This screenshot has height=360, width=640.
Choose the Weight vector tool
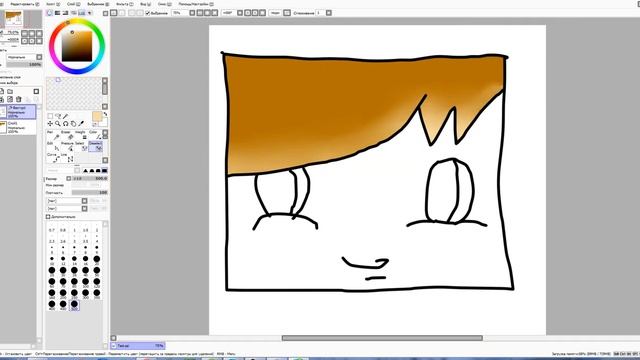(81, 135)
